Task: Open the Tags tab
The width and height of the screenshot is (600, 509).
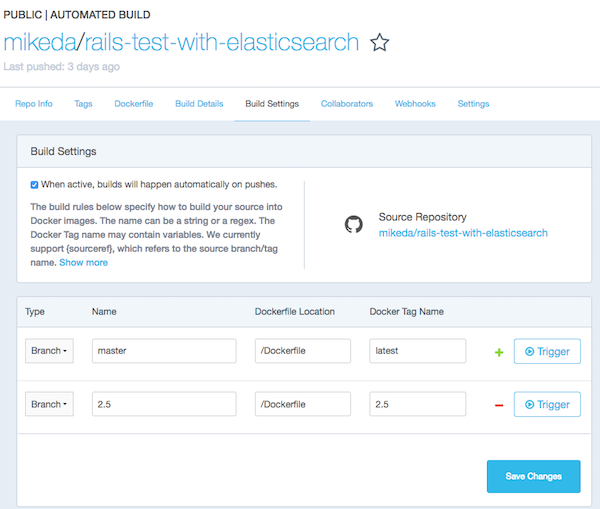Action: click(x=83, y=104)
